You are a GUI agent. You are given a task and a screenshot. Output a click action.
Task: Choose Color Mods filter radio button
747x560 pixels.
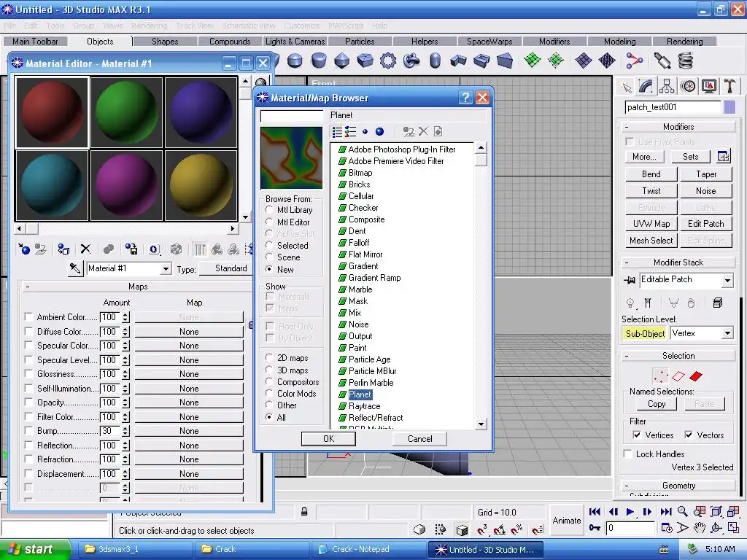tap(269, 393)
